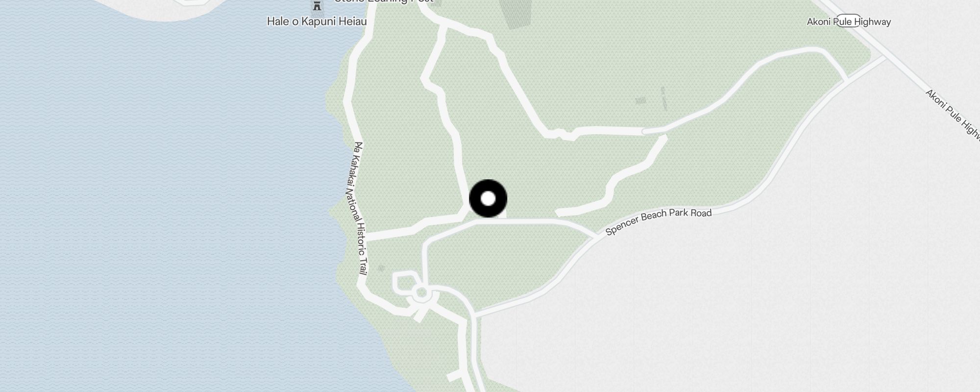Click the empty route shield on Akoni Pule Highway
980x392 pixels.
pos(849,20)
